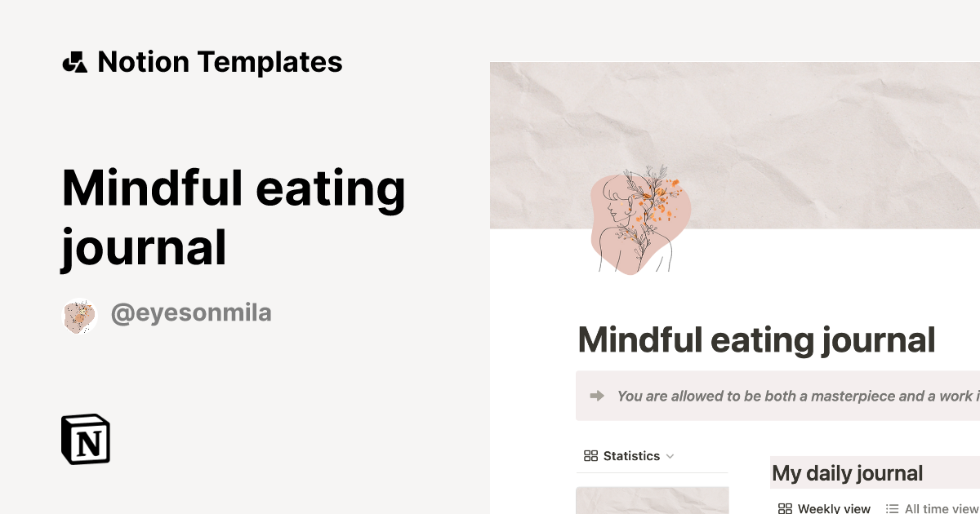Click the Notion Templates shapes logo icon
980x514 pixels.
pos(74,62)
